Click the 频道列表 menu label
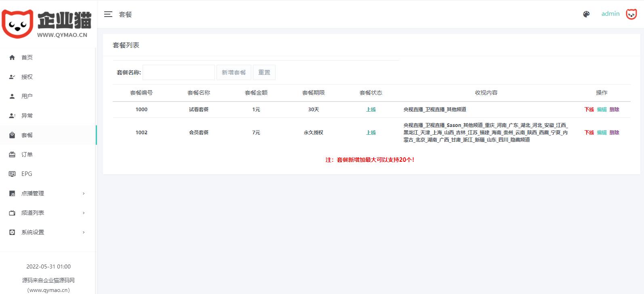 tap(33, 213)
